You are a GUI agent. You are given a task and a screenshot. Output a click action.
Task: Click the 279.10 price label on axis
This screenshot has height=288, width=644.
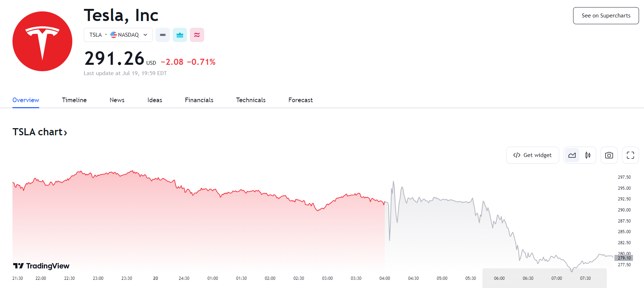624,258
